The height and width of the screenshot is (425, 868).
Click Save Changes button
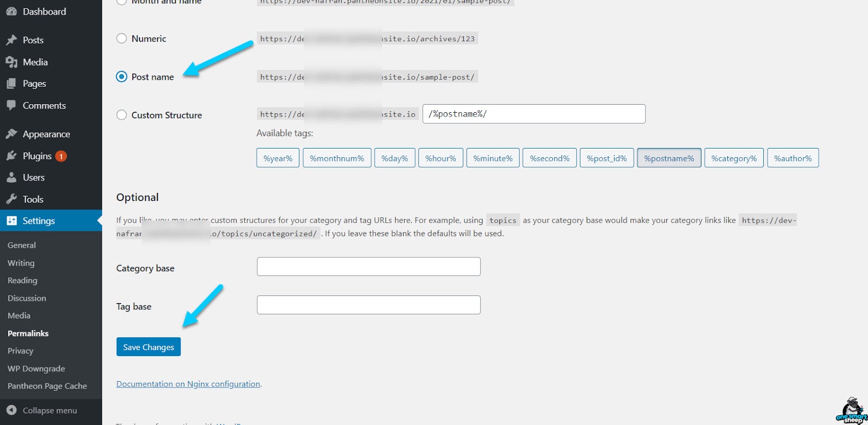(x=149, y=347)
